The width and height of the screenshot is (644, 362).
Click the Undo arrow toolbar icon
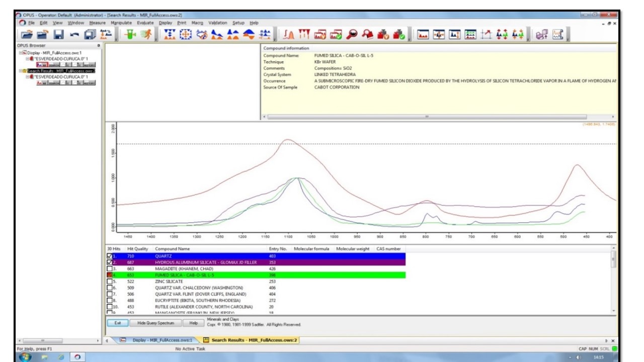coord(74,35)
